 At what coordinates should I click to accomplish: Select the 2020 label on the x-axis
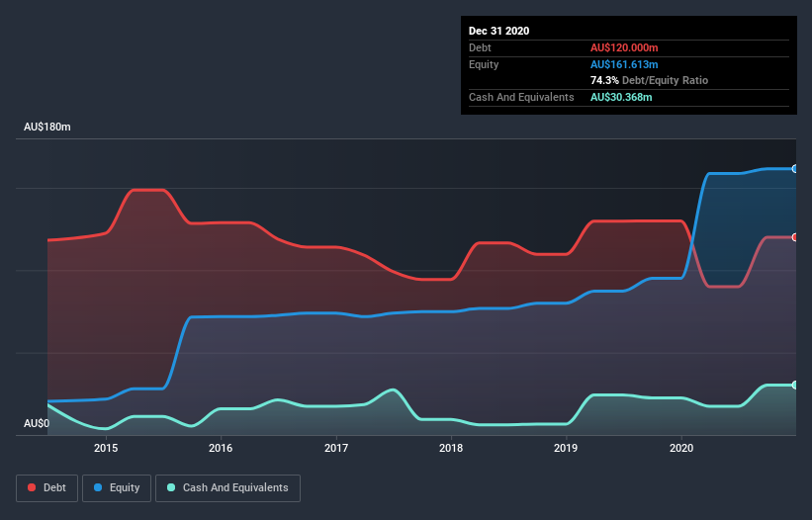pos(681,448)
